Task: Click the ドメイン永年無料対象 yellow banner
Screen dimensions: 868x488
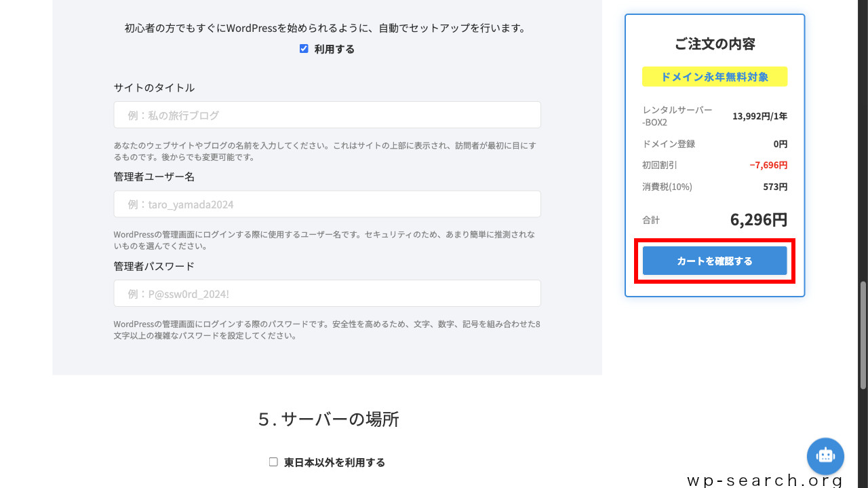Action: [715, 77]
